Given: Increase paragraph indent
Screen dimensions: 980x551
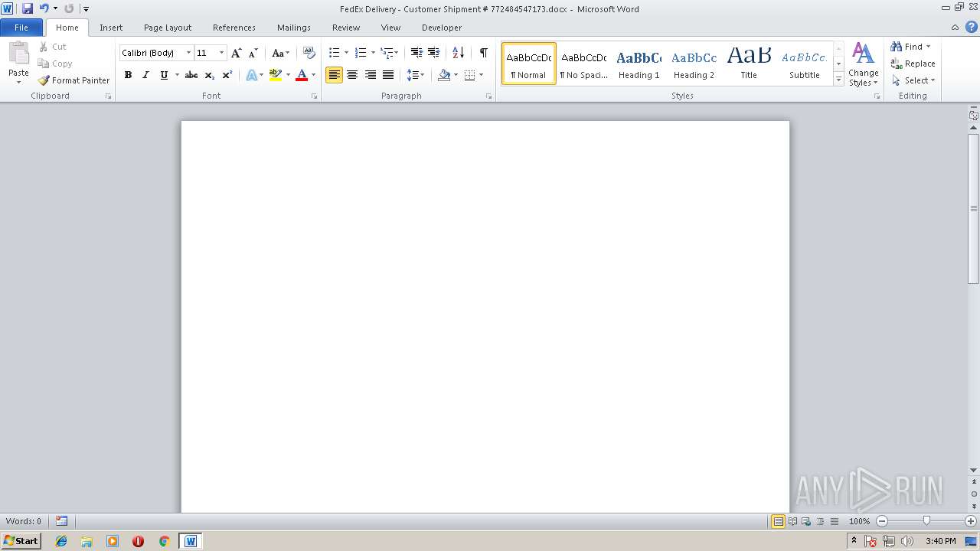Looking at the screenshot, I should coord(433,53).
